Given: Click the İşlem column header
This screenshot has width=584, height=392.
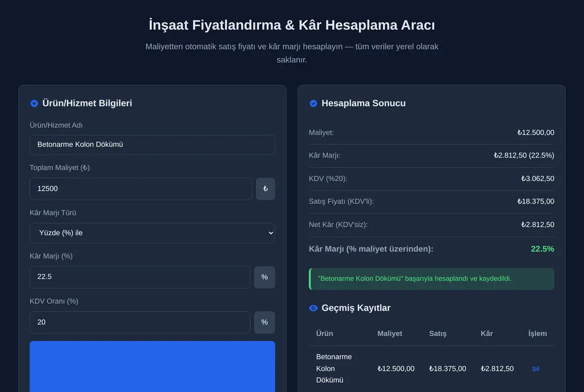Looking at the screenshot, I should coord(537,334).
